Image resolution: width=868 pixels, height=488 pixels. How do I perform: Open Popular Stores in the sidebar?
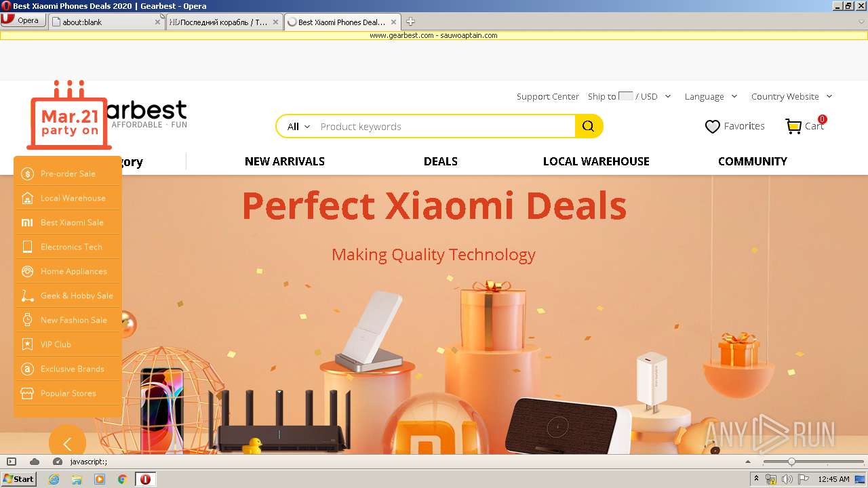tap(68, 393)
